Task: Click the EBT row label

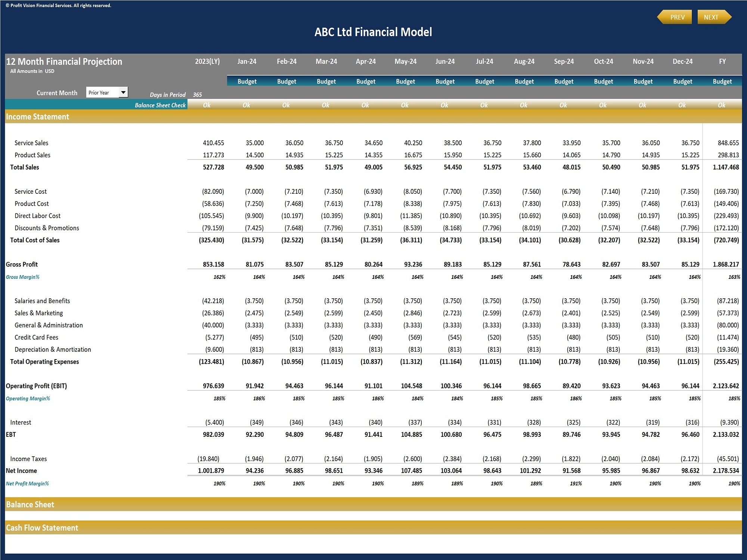Action: (11, 435)
